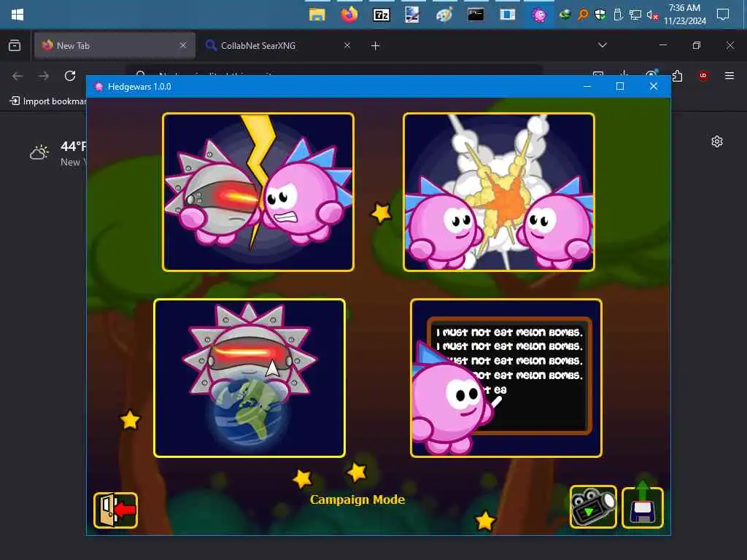Reload the Firefox page

(70, 76)
